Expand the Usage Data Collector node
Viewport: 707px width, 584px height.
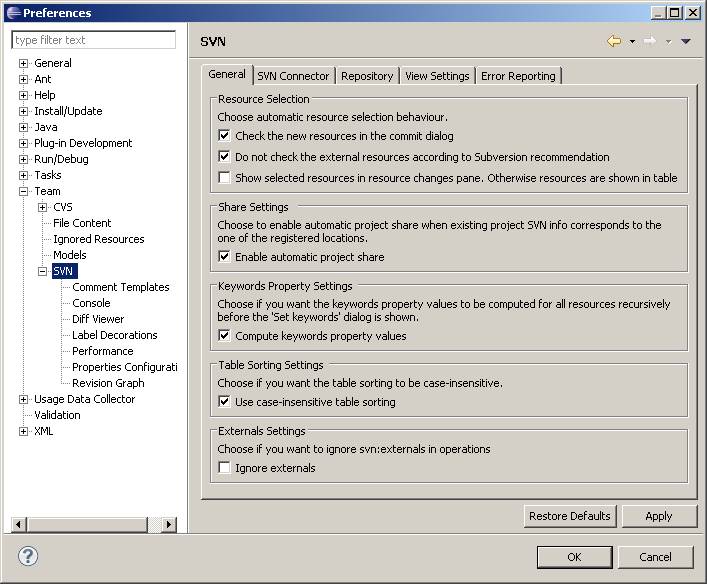[23, 399]
